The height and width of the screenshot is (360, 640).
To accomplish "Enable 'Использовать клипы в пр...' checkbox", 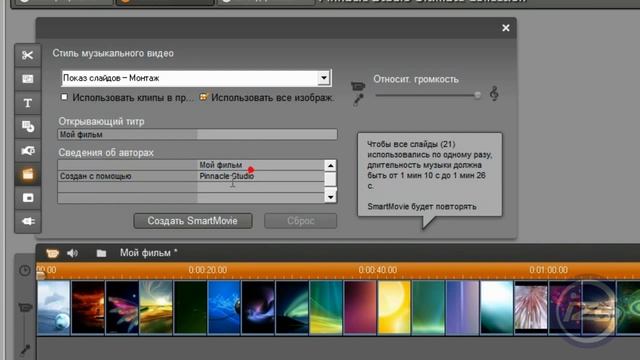I will 64,97.
